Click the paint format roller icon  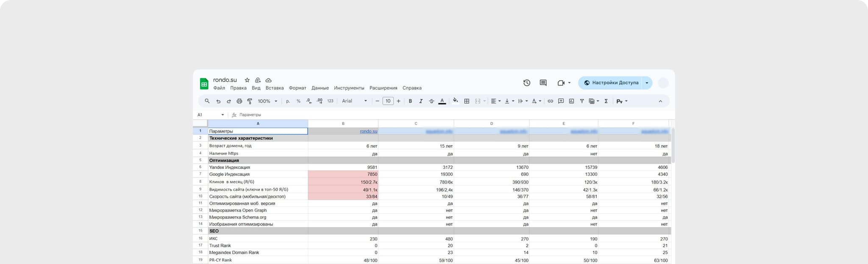click(x=250, y=101)
